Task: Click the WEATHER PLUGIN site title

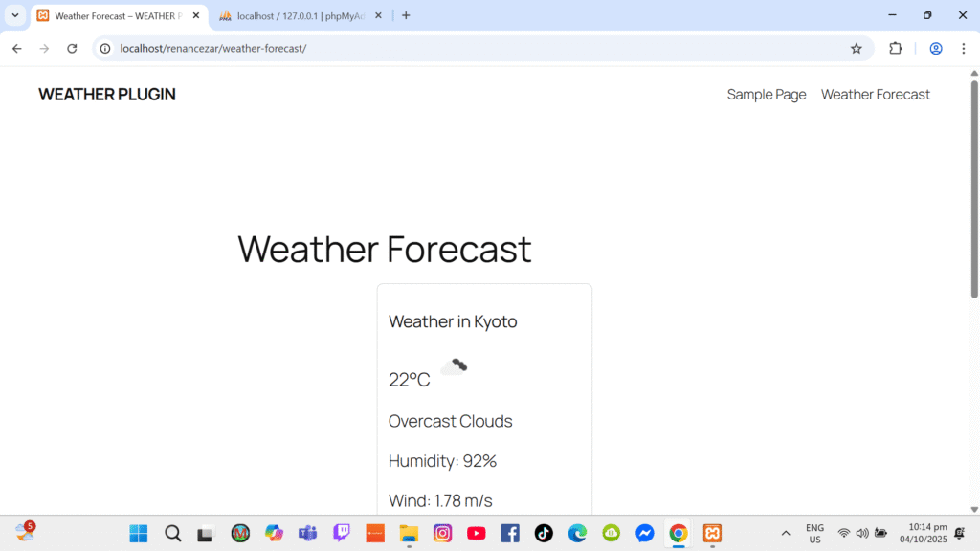Action: coord(107,95)
